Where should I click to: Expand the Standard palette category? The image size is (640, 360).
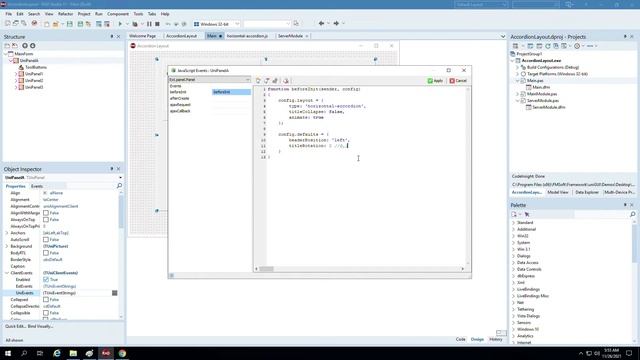pos(513,222)
